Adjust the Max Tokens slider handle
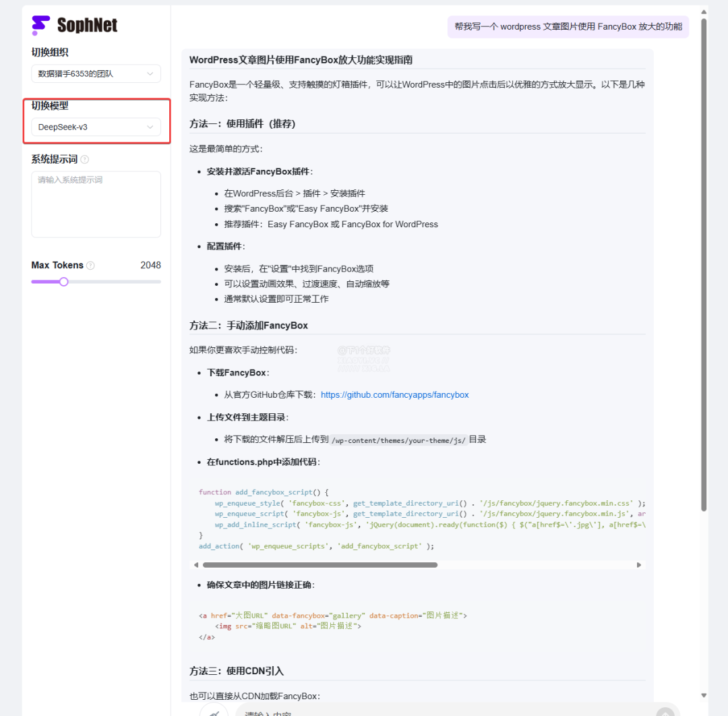Screen dimensions: 728x716 click(64, 282)
